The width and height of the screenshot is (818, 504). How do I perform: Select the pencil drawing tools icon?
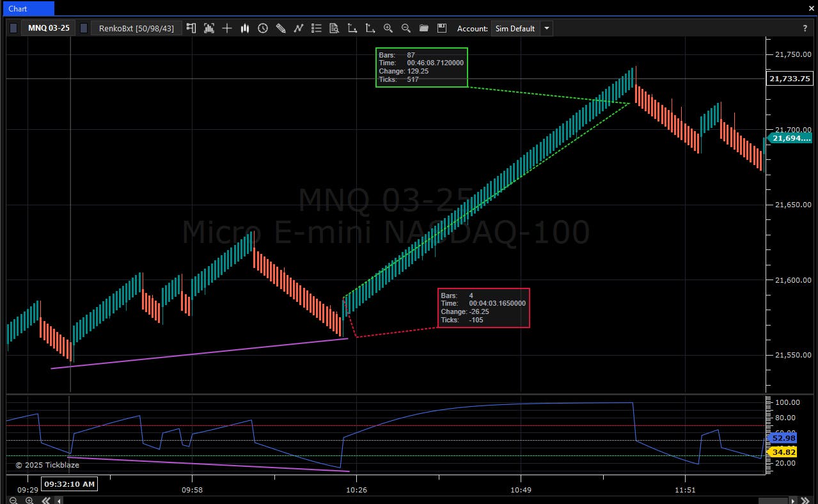[280, 28]
